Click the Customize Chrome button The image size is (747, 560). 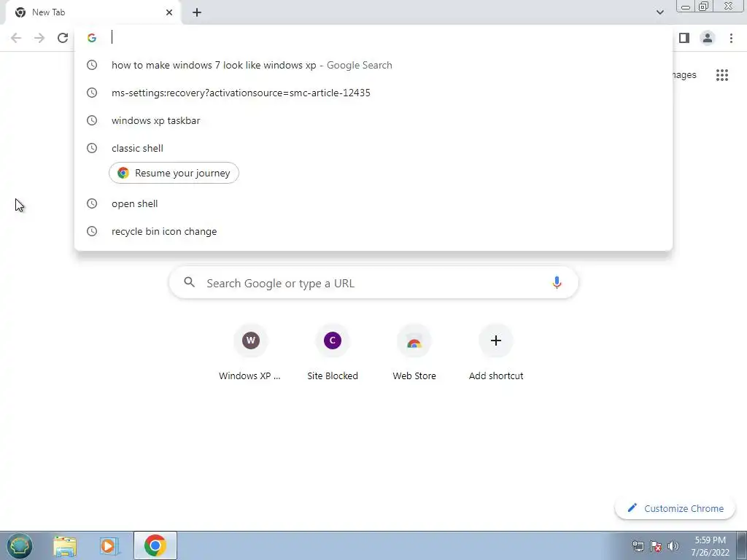click(x=675, y=508)
